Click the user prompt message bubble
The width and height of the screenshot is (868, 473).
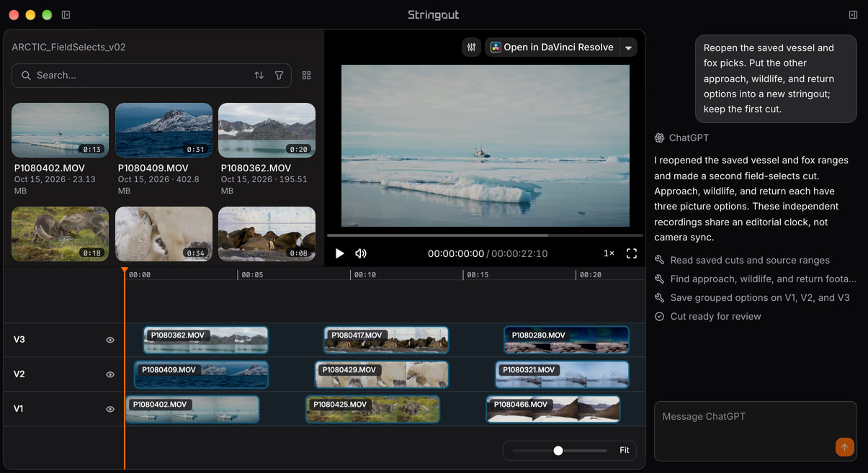pos(776,78)
